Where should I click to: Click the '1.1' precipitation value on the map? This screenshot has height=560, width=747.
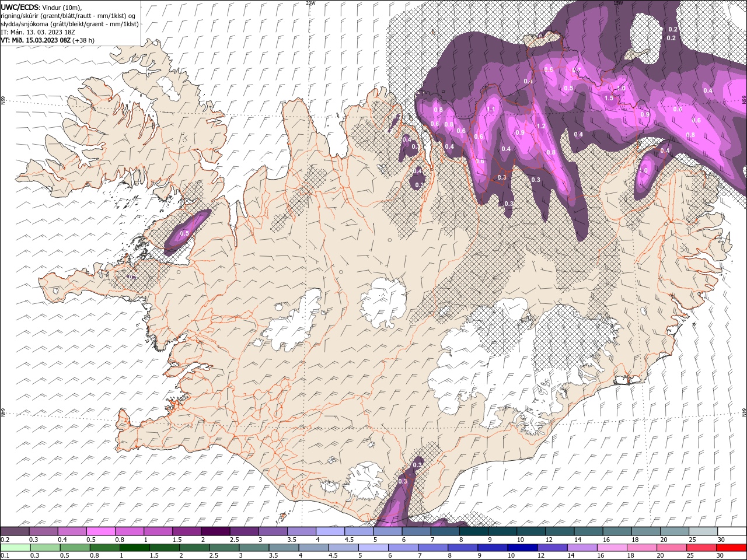pos(491,109)
